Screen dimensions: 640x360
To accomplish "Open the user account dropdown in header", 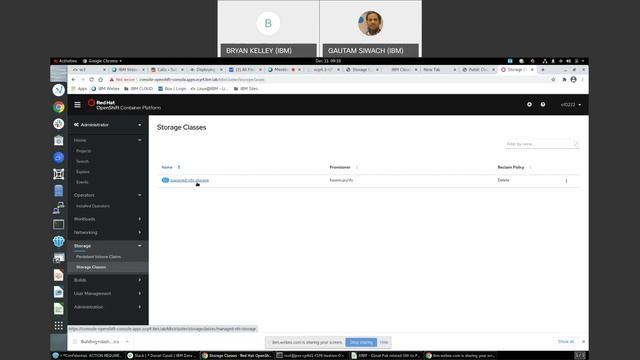I will (x=571, y=105).
